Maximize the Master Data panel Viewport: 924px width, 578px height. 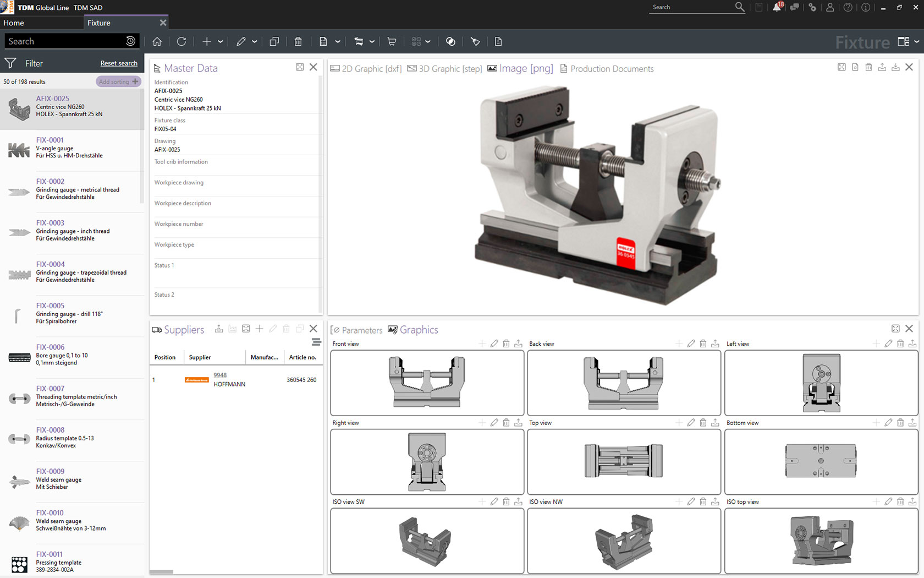click(300, 67)
